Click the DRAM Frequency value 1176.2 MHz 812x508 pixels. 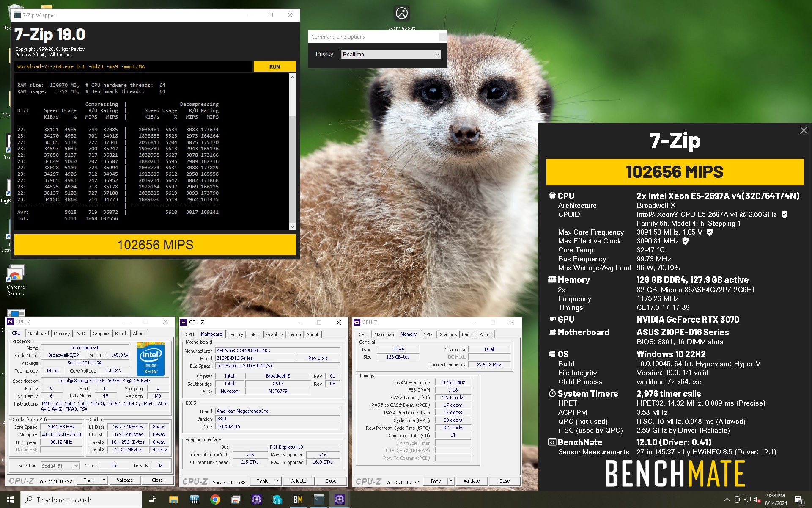453,382
